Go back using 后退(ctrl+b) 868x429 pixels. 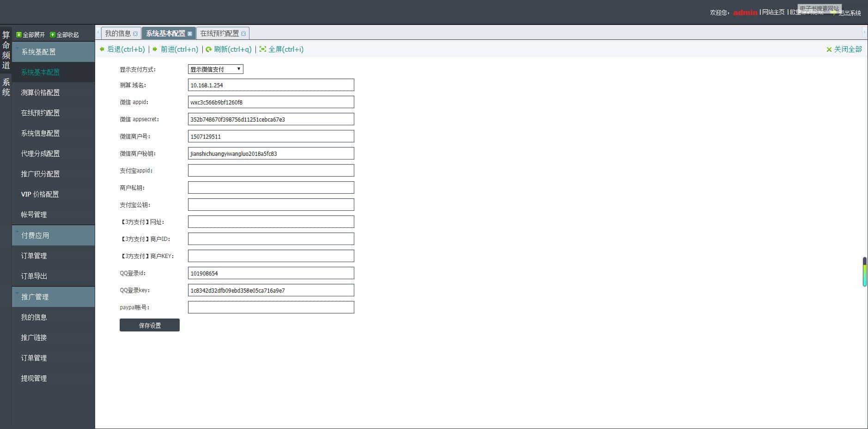click(122, 49)
